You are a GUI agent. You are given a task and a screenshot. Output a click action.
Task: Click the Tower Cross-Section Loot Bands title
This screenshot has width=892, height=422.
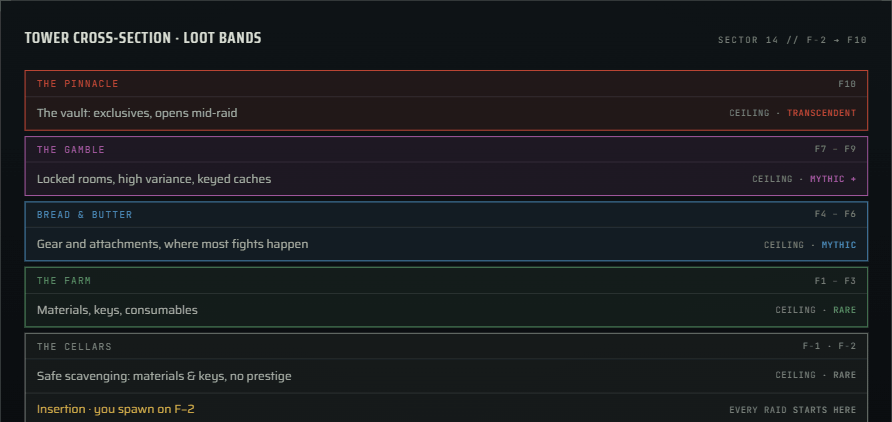(143, 39)
